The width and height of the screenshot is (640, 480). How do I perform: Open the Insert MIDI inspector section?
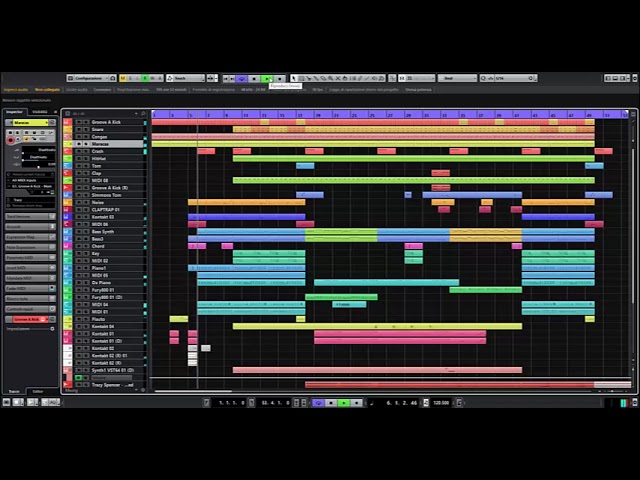(x=30, y=268)
